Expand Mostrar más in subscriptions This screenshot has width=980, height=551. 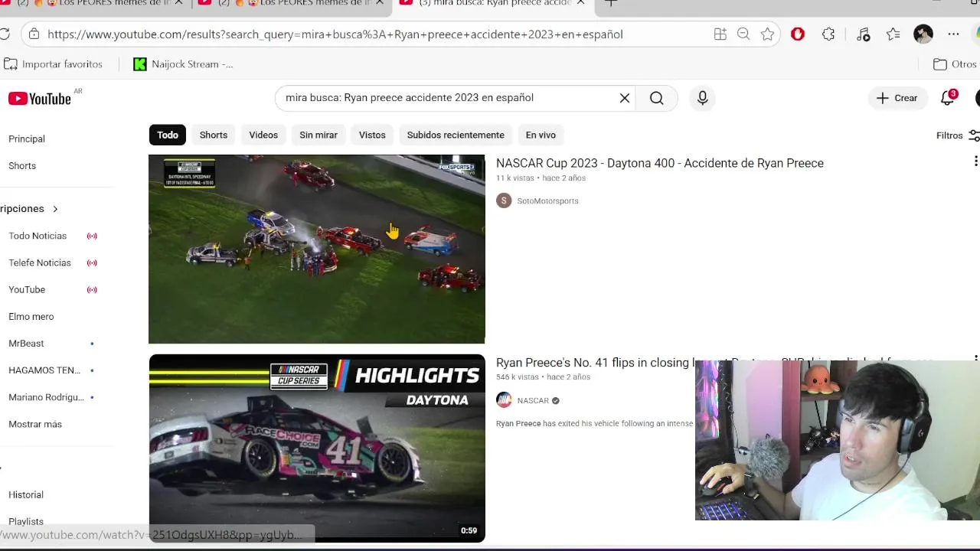35,424
